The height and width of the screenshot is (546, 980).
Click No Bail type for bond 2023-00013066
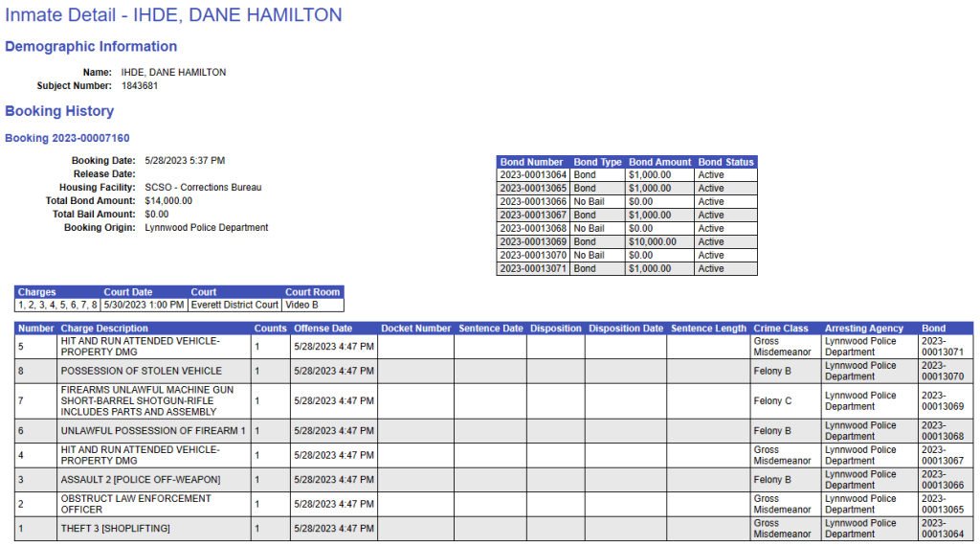(597, 202)
